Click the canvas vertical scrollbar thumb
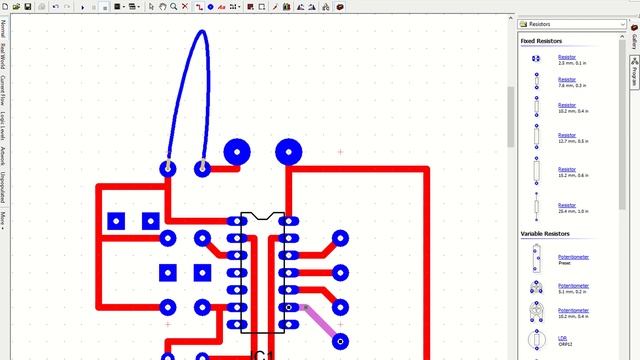 pos(510,117)
